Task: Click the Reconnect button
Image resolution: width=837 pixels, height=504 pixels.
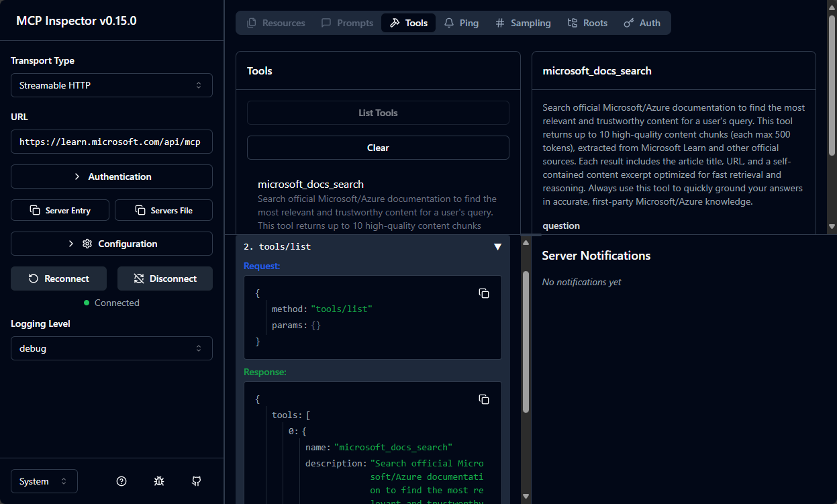Action: coord(59,279)
